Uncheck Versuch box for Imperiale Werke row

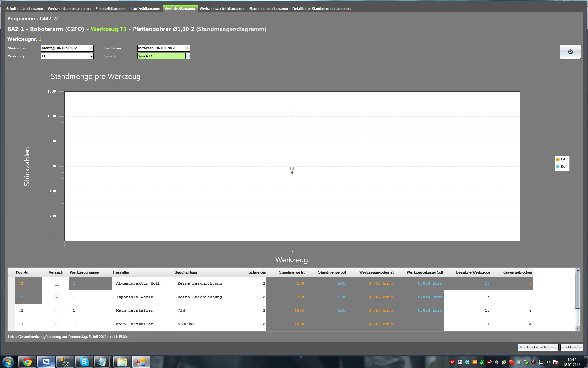(x=57, y=297)
